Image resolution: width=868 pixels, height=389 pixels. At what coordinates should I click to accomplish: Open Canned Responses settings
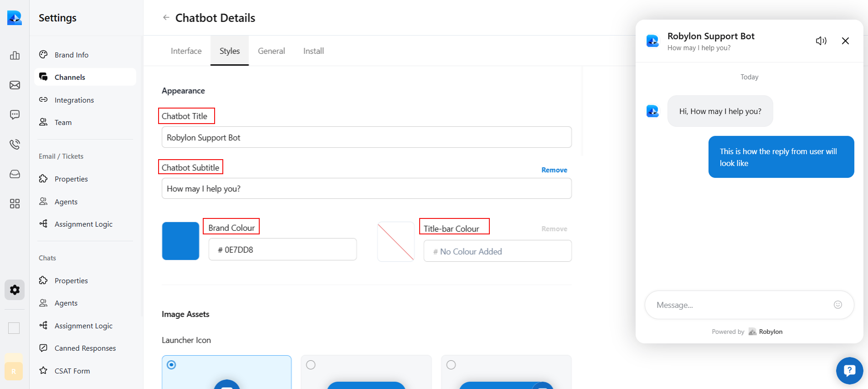click(x=85, y=348)
